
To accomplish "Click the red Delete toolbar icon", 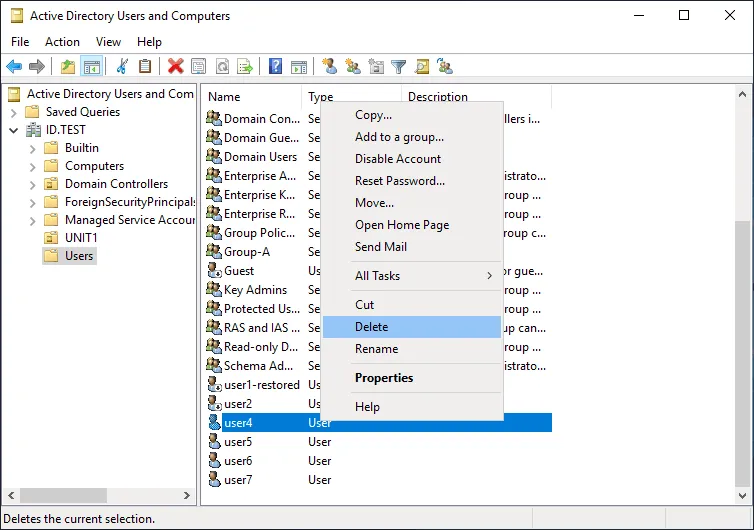I will tap(175, 67).
